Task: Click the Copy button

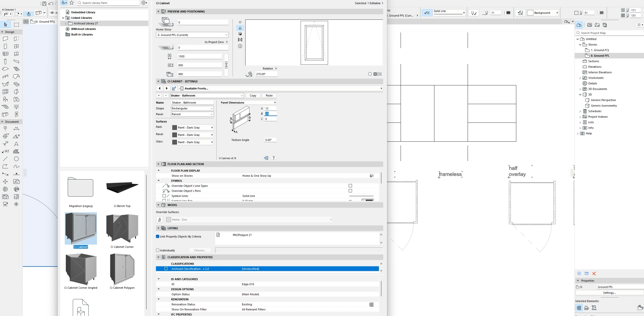Action: point(253,96)
